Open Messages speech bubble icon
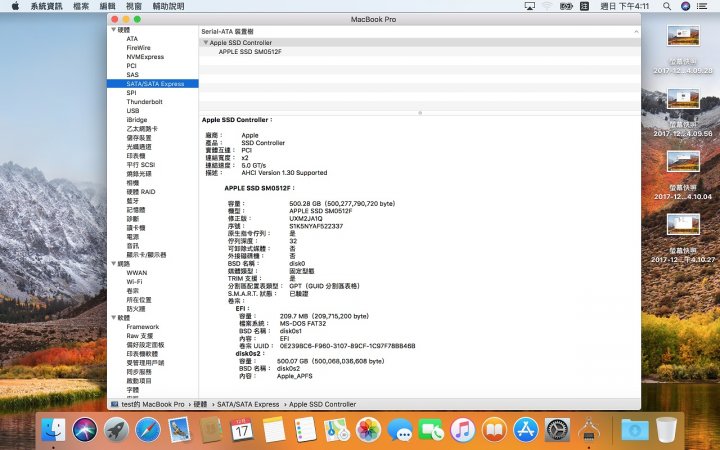Image resolution: width=720 pixels, height=450 pixels. pos(399,430)
